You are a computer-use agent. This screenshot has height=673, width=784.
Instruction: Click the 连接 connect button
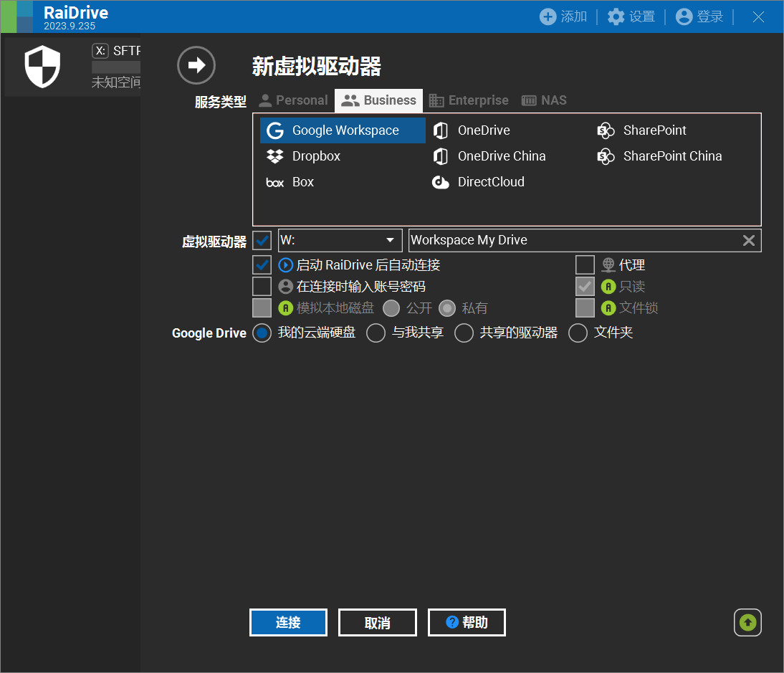click(x=289, y=623)
